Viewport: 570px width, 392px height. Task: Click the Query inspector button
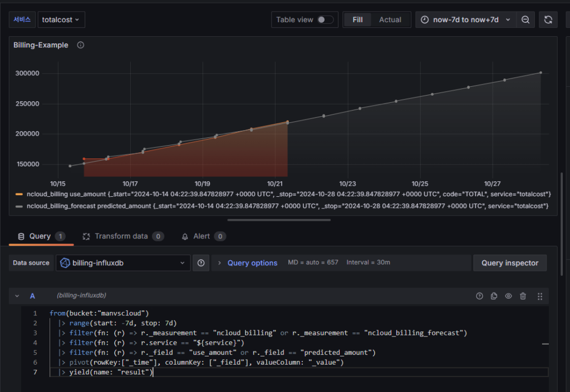point(509,263)
